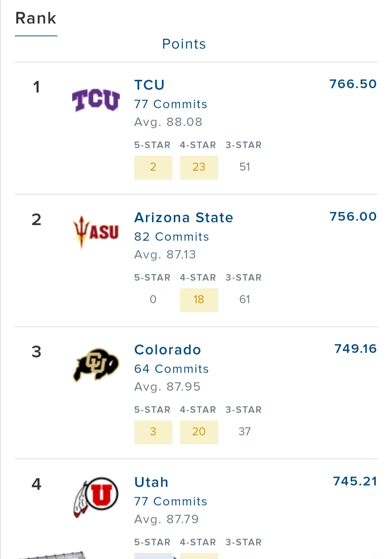Sort by the Points column header
392x559 pixels.
click(x=184, y=44)
